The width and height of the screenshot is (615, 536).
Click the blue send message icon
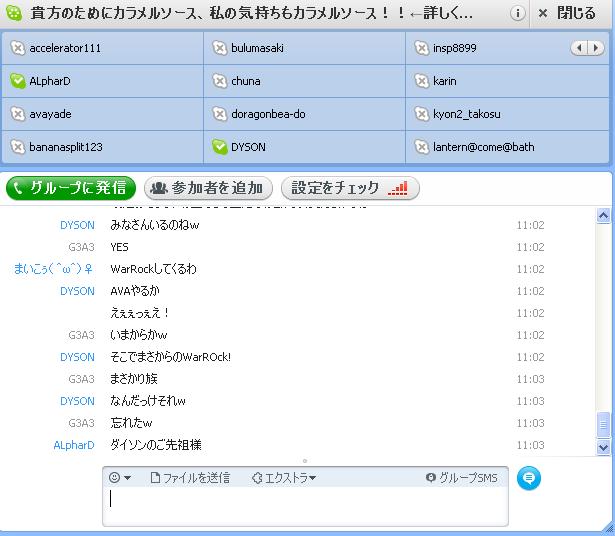click(529, 479)
